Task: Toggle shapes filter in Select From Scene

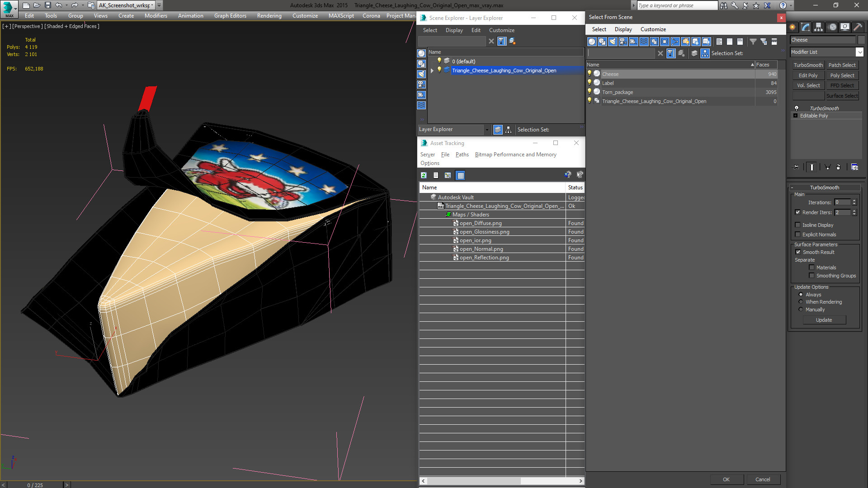Action: pyautogui.click(x=602, y=42)
